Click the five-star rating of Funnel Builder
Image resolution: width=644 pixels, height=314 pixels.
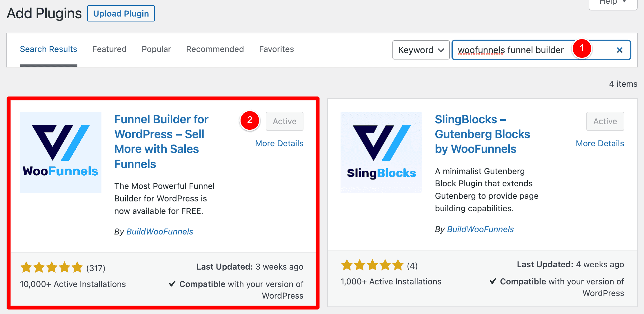[52, 267]
